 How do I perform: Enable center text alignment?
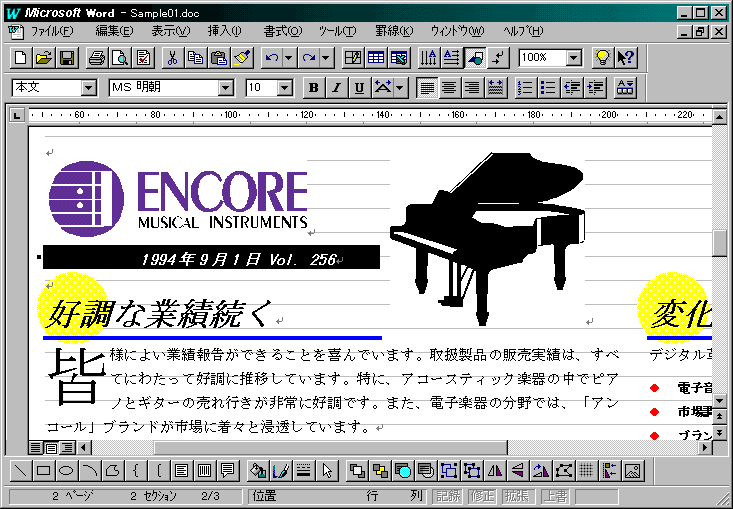pyautogui.click(x=450, y=88)
